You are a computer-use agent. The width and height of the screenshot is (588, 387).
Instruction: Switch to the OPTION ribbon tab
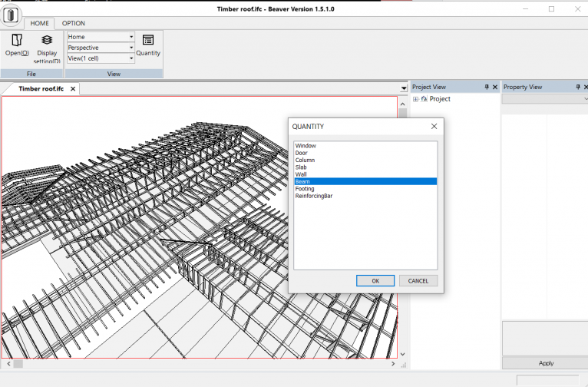pyautogui.click(x=74, y=24)
